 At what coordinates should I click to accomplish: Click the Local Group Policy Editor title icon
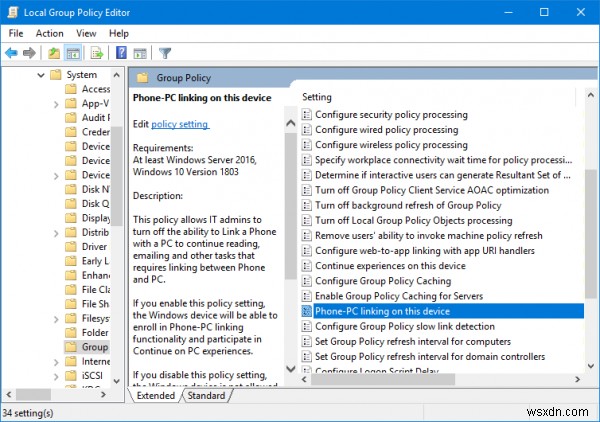pyautogui.click(x=12, y=12)
